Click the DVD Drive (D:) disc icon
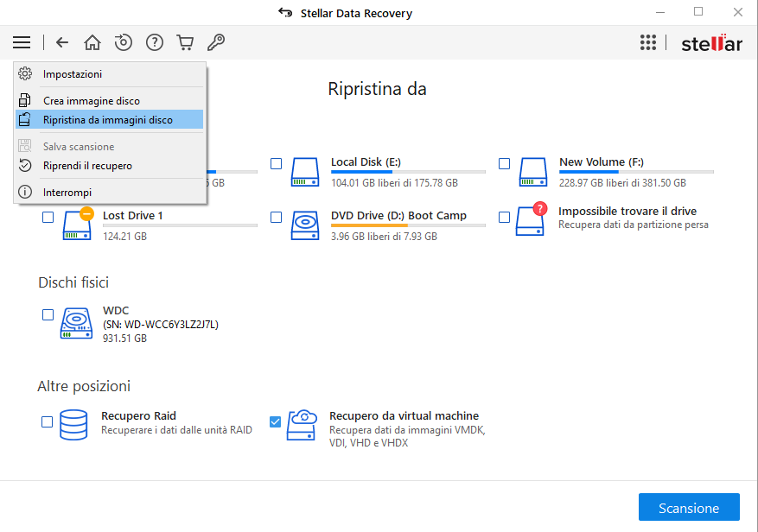The height and width of the screenshot is (532, 758). pyautogui.click(x=305, y=225)
